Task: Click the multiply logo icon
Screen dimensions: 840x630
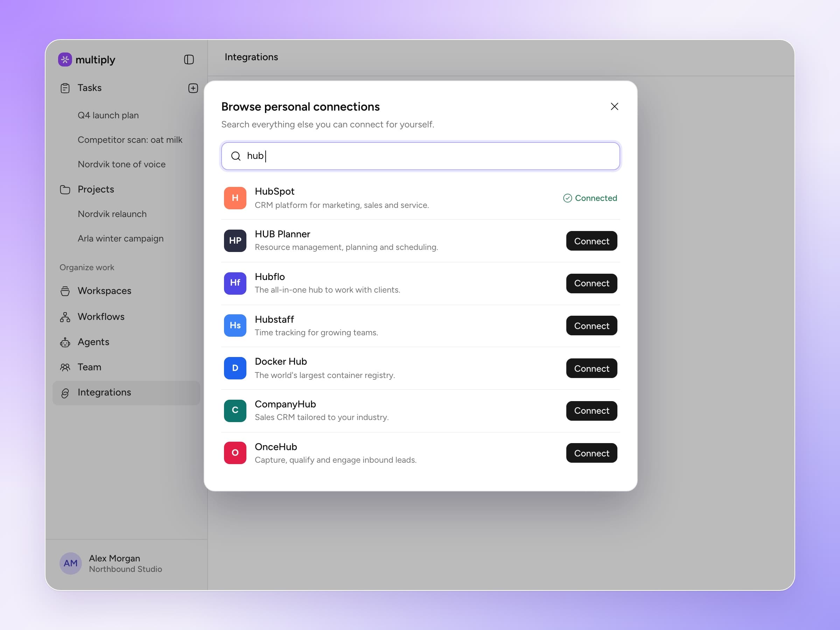Action: [x=65, y=59]
